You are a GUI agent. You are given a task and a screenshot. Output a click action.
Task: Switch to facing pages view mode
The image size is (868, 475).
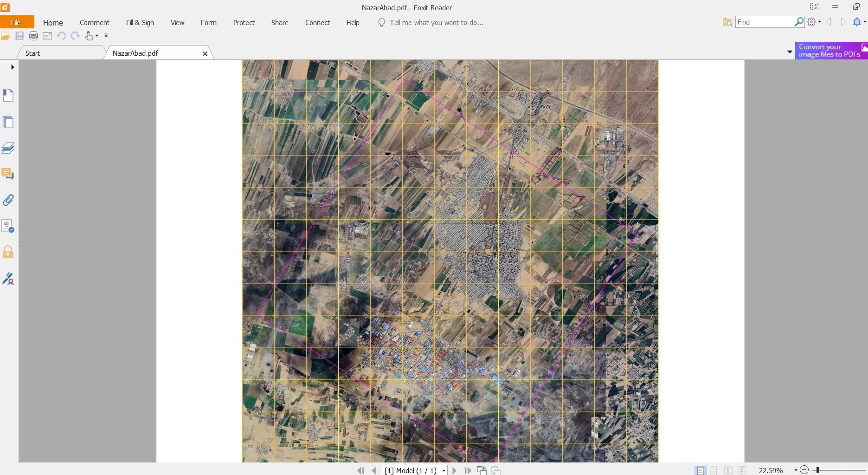point(728,470)
